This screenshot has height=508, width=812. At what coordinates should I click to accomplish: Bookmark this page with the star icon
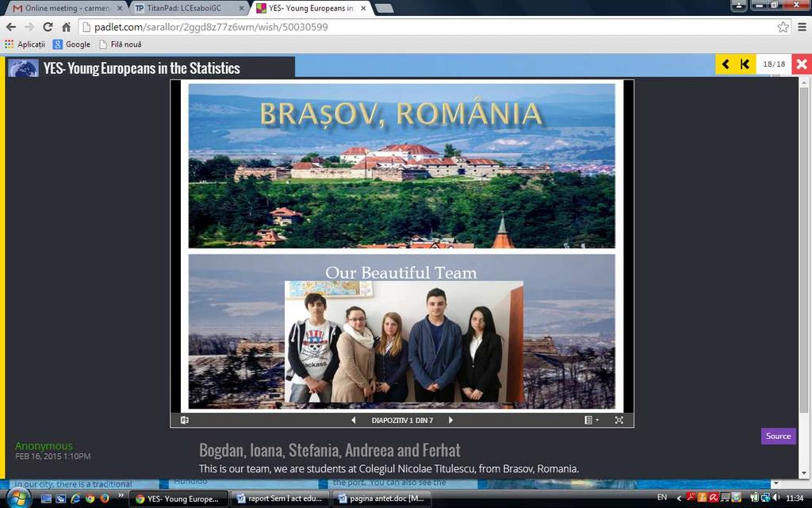[783, 27]
